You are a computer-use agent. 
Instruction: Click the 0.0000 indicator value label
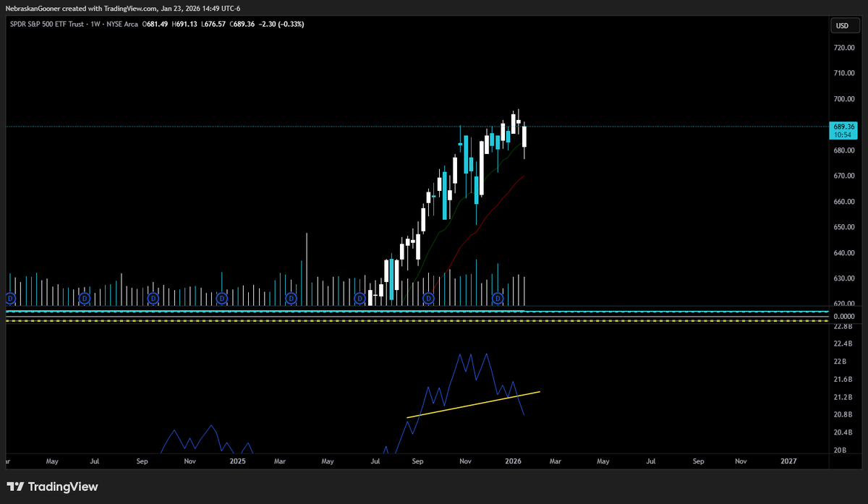(844, 317)
